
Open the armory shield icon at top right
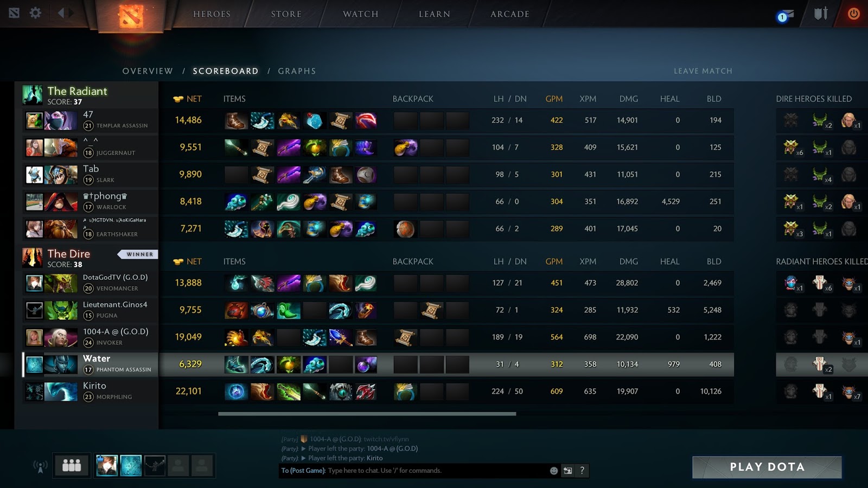pos(821,14)
